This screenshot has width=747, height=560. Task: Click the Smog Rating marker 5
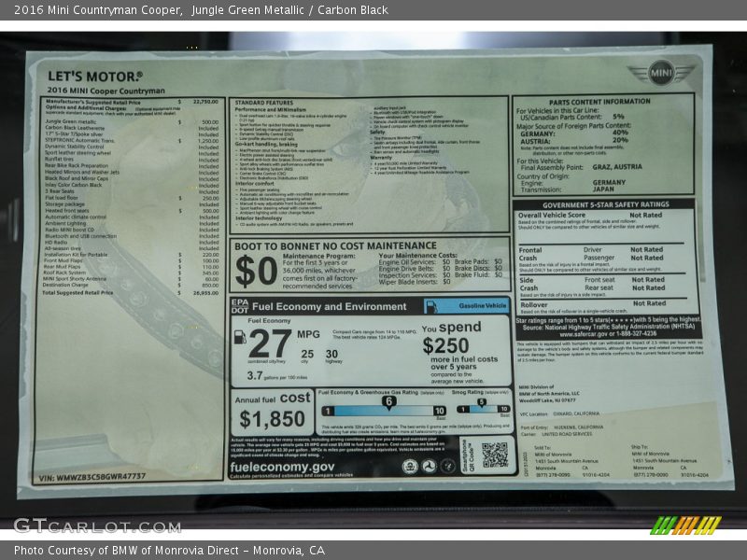pos(482,402)
